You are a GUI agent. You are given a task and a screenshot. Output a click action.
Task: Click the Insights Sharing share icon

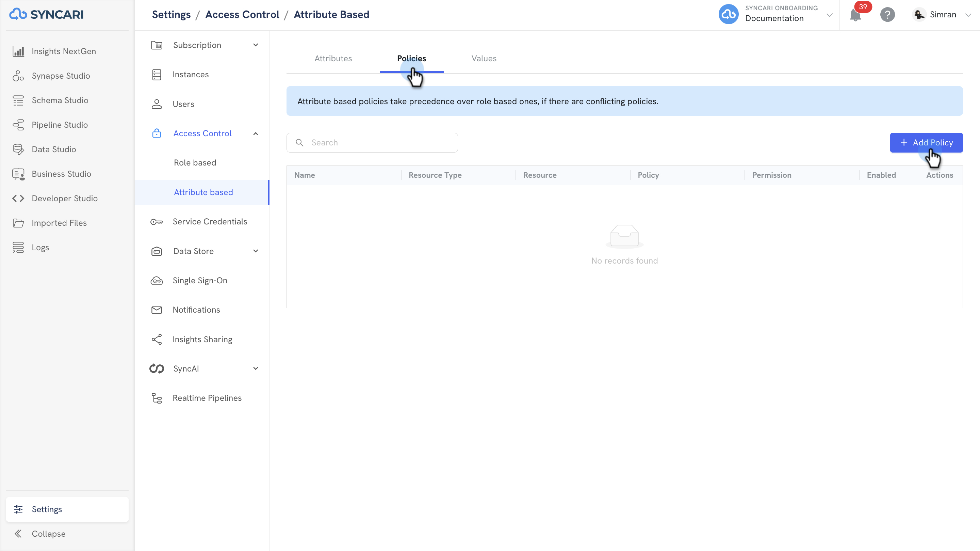click(157, 339)
